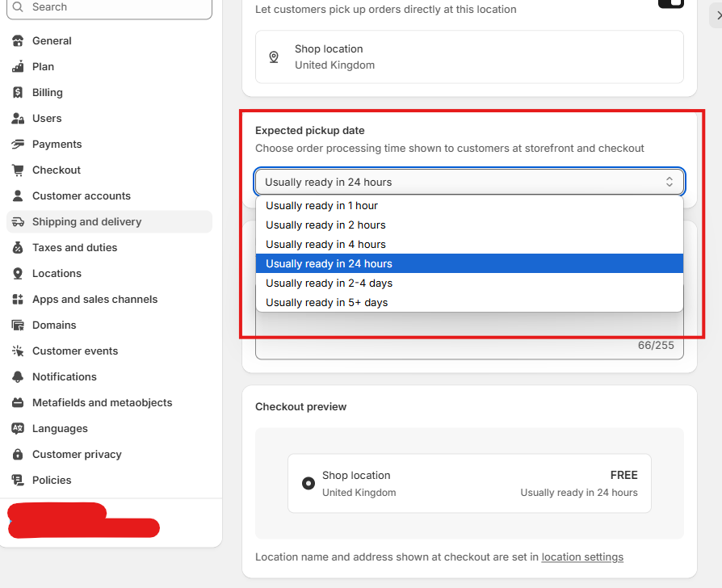Viewport: 722px width, 588px height.
Task: Click the Taxes and duties icon
Action: pos(18,248)
